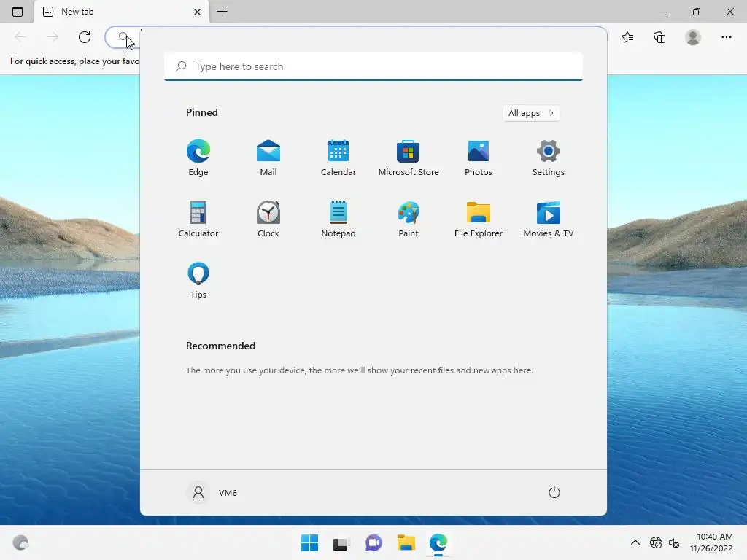Go forward in Edge browser
Viewport: 747px width, 560px height.
pos(53,37)
